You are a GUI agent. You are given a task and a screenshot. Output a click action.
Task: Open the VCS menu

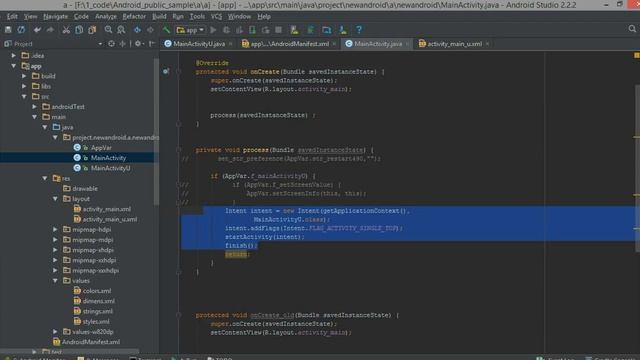pyautogui.click(x=216, y=16)
